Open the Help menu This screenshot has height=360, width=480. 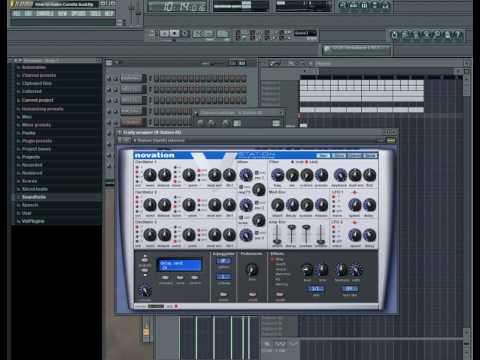point(109,13)
